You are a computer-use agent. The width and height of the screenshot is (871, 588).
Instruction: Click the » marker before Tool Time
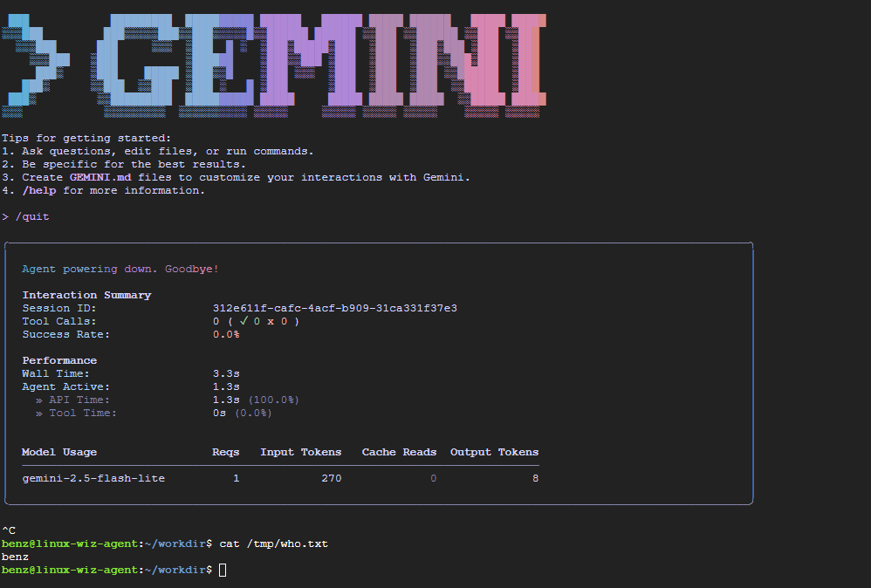coord(39,413)
